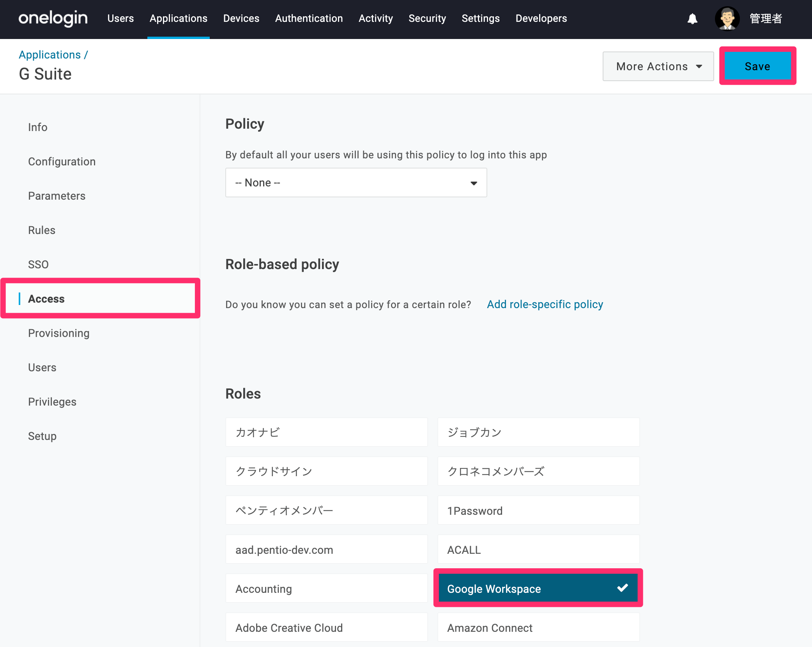Viewport: 812px width, 647px height.
Task: Open the notifications bell
Action: click(x=692, y=19)
